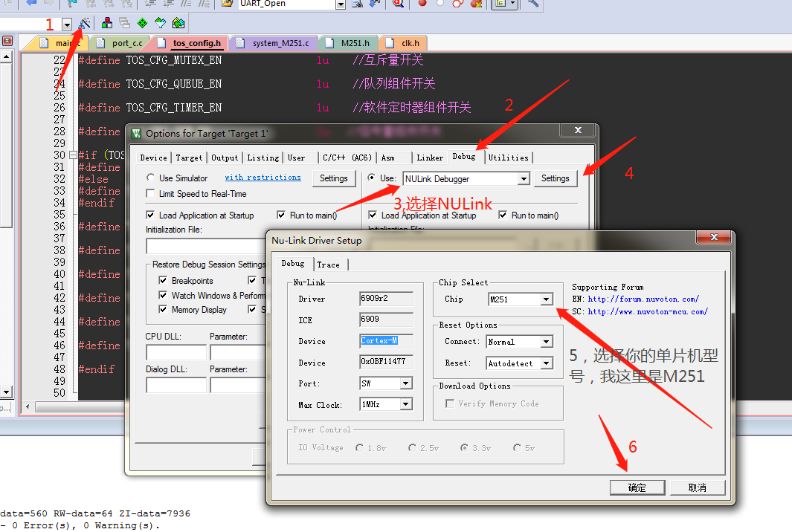Open Options for Target wand icon
The height and width of the screenshot is (532, 792).
point(84,23)
